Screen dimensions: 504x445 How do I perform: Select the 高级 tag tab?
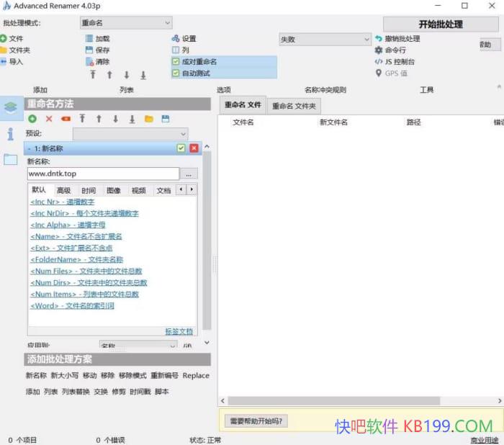click(x=63, y=190)
